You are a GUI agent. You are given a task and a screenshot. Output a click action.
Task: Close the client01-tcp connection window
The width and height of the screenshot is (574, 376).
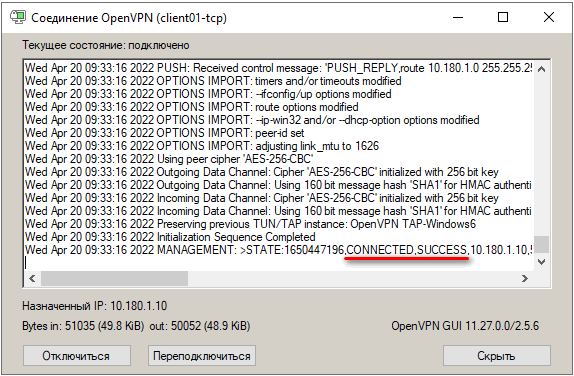tap(549, 17)
